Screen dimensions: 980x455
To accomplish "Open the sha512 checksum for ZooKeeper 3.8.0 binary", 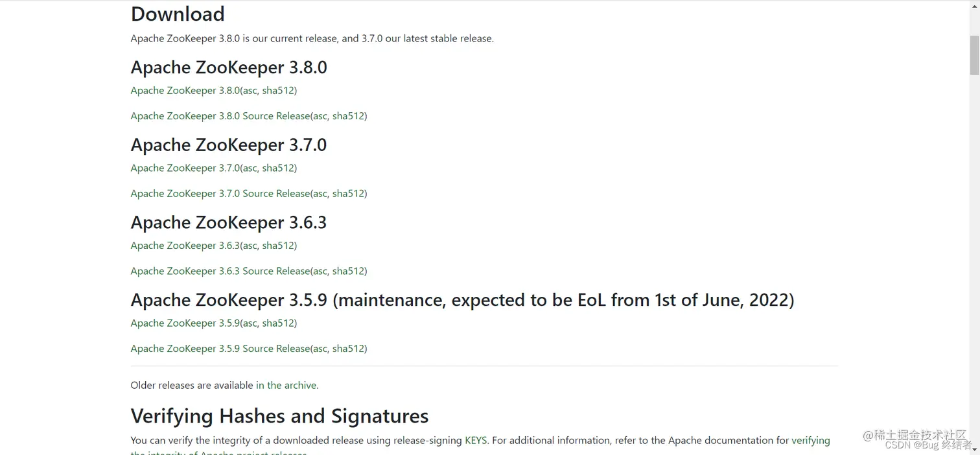I will pyautogui.click(x=278, y=90).
